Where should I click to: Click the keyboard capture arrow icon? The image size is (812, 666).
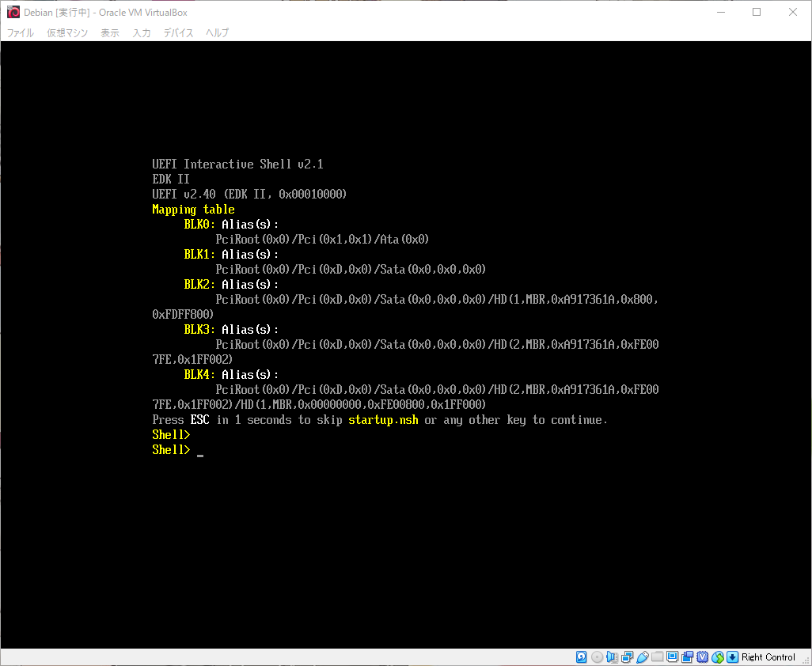732,657
